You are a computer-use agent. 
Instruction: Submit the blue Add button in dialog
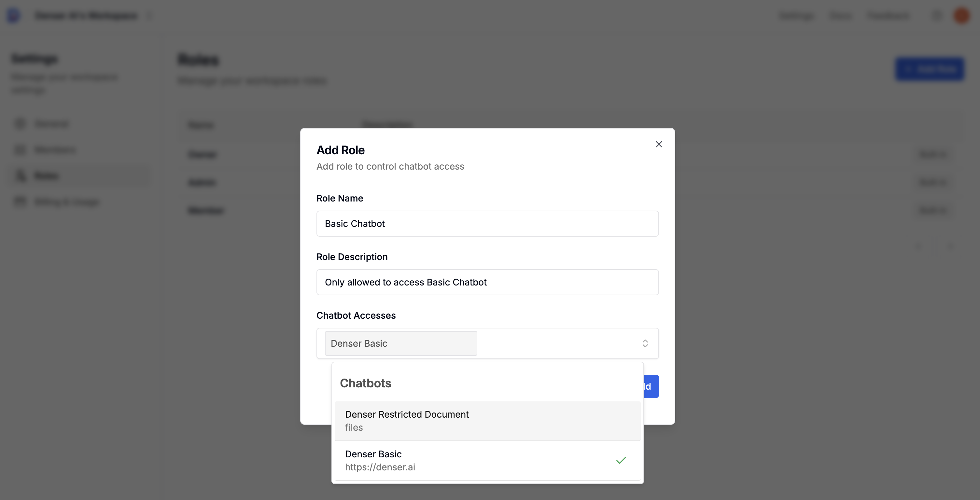(x=651, y=386)
